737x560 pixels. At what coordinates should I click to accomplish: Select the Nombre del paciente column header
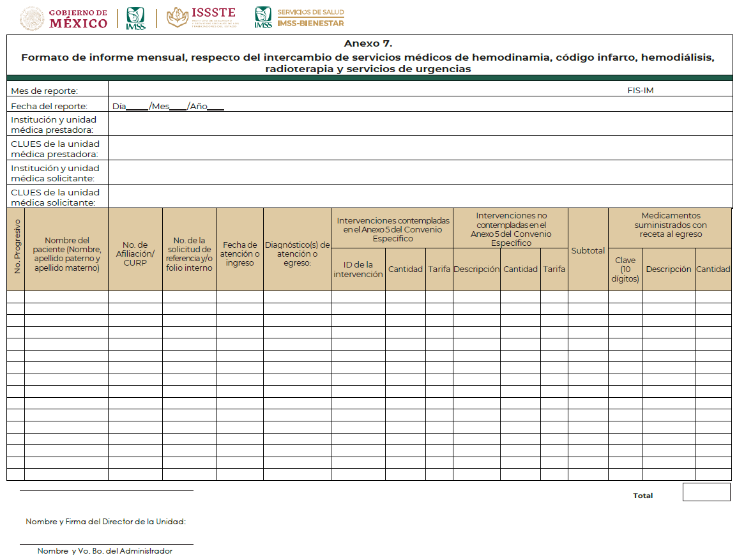coord(66,254)
